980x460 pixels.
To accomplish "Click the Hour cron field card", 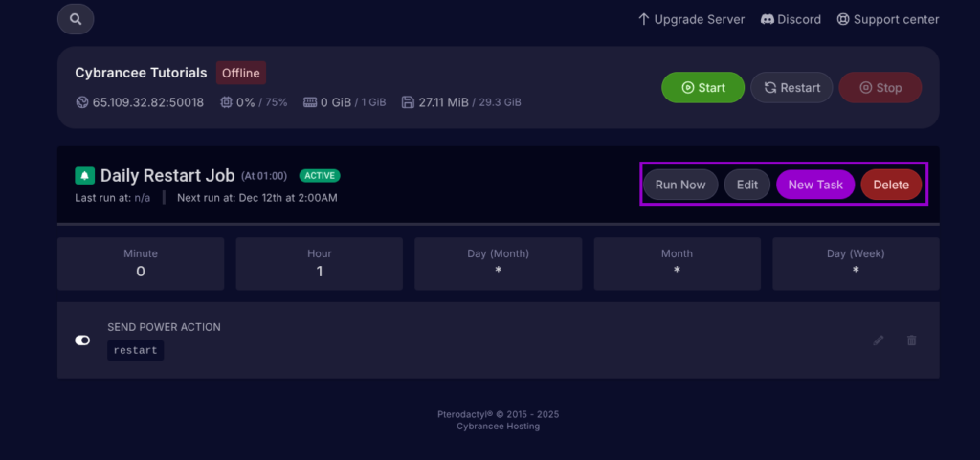I will (320, 263).
